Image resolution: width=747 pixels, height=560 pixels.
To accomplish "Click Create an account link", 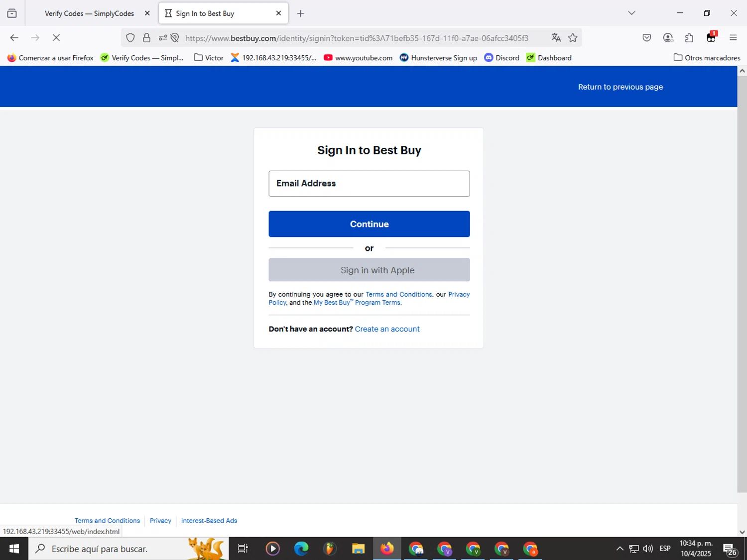I will pos(387,329).
